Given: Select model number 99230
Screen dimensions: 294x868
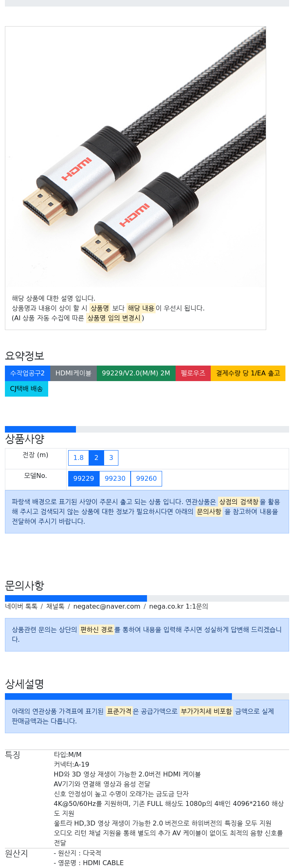Looking at the screenshot, I should (115, 479).
